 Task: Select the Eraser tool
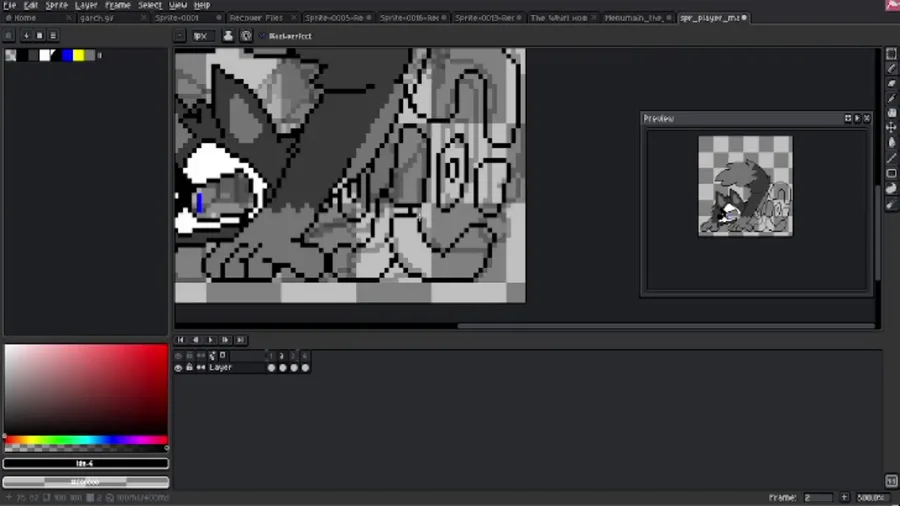point(891,83)
